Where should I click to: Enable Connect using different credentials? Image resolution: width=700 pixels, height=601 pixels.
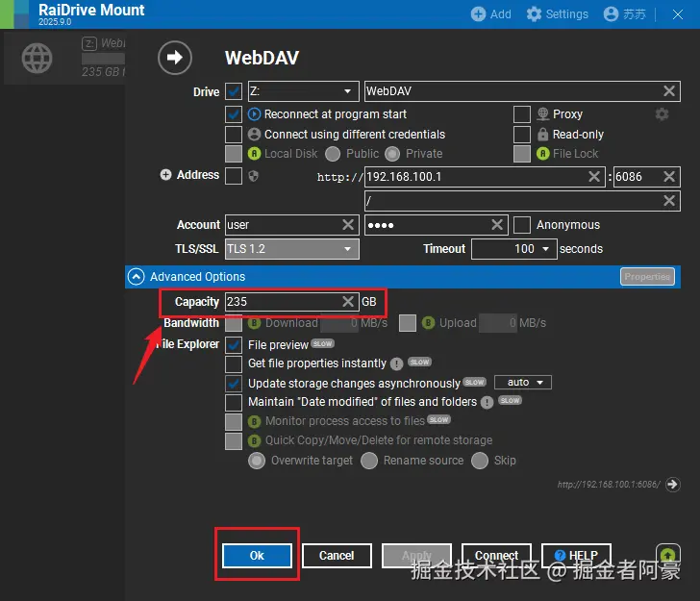(x=234, y=134)
